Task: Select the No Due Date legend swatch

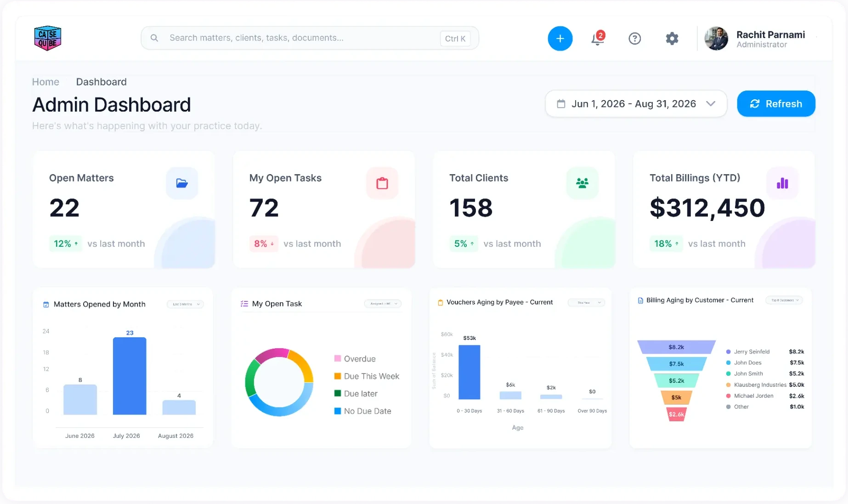Action: pyautogui.click(x=338, y=411)
